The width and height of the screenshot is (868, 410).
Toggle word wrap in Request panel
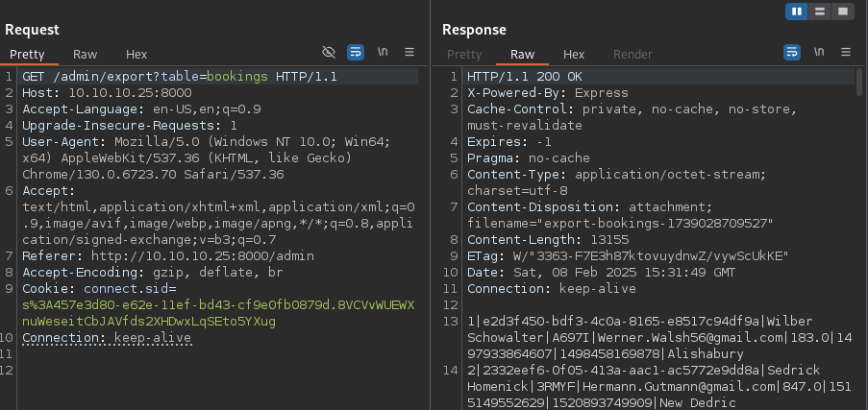point(355,52)
